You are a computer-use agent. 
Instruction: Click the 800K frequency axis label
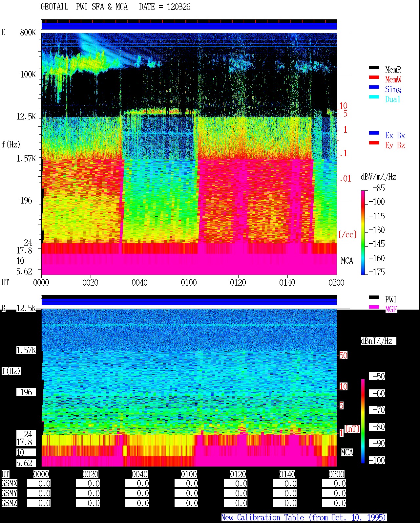tap(28, 32)
